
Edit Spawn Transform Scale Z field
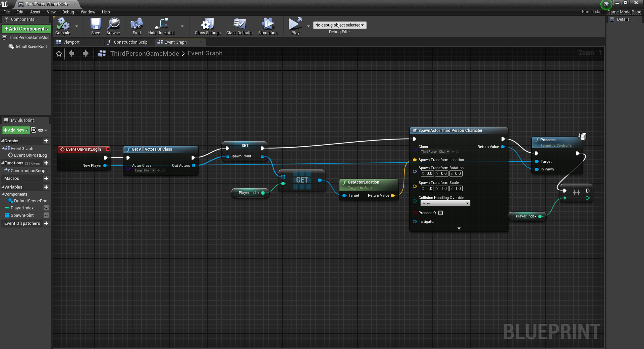click(456, 189)
